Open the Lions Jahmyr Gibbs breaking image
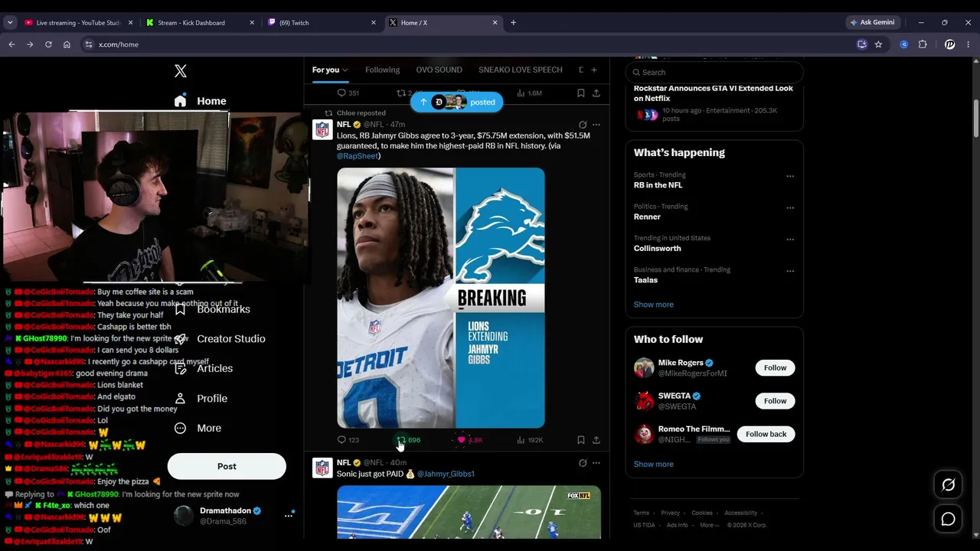This screenshot has width=980, height=551. [441, 298]
